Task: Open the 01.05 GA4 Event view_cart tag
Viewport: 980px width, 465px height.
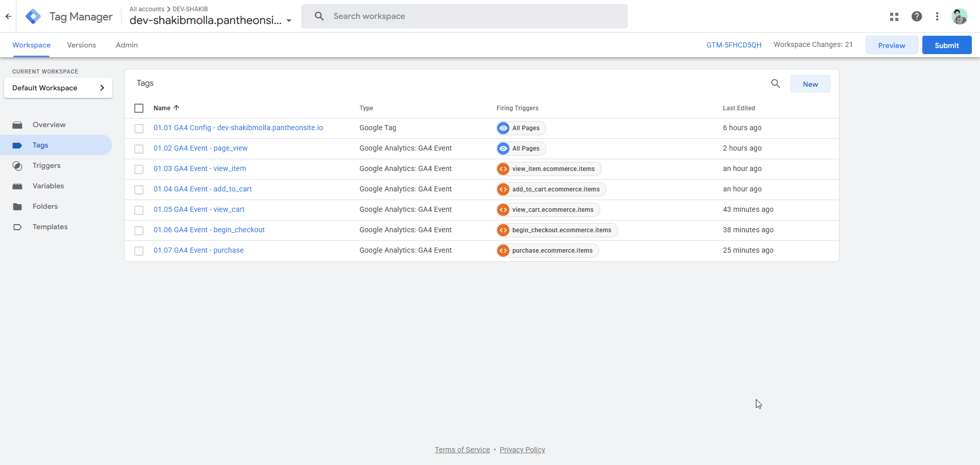Action: point(199,209)
